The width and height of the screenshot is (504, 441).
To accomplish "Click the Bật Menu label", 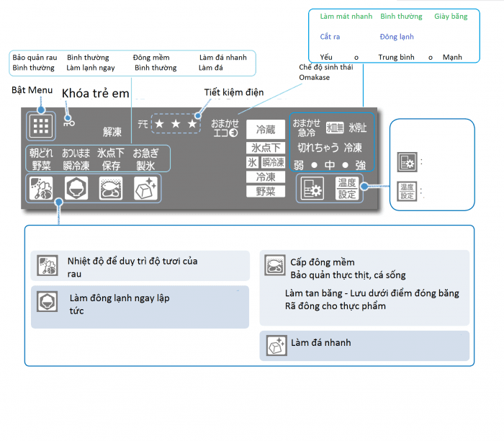I will tap(32, 90).
